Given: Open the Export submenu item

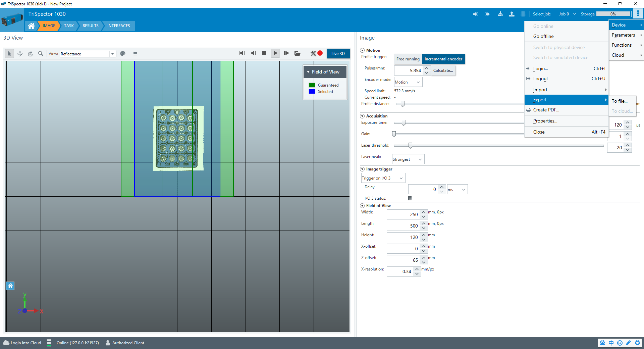Looking at the screenshot, I should (x=567, y=100).
